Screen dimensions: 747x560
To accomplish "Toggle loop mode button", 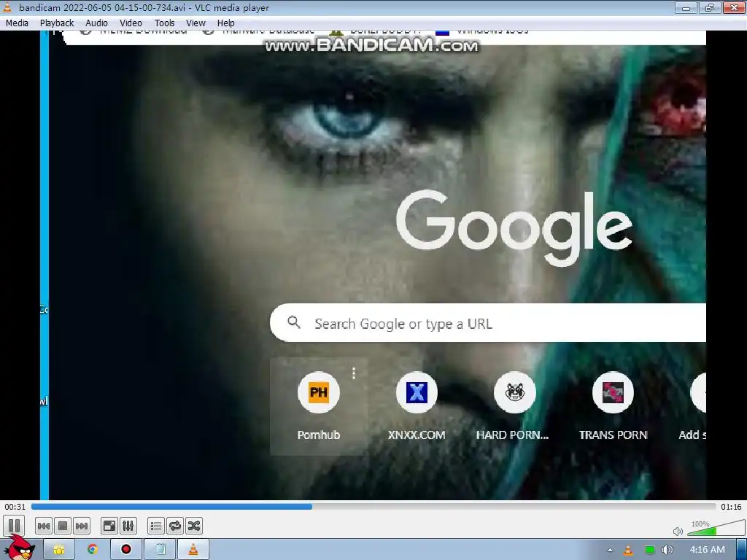I will coord(175,526).
